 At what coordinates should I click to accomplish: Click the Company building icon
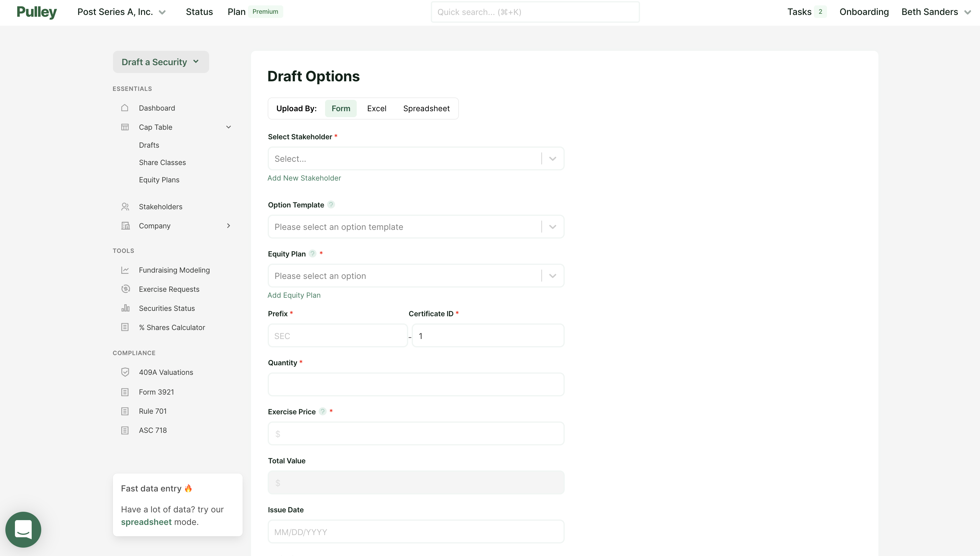(x=126, y=225)
